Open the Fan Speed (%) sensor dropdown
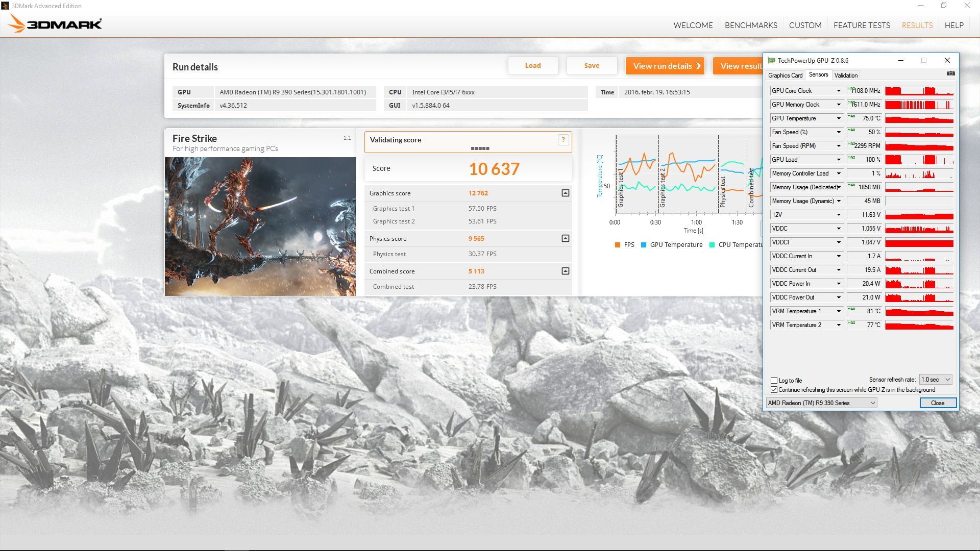This screenshot has height=551, width=980. point(838,132)
